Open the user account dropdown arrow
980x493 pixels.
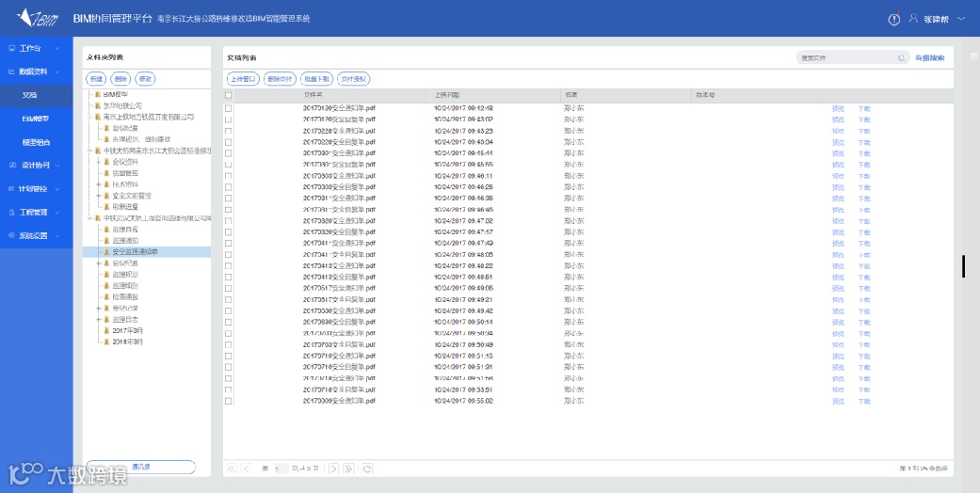click(x=961, y=20)
